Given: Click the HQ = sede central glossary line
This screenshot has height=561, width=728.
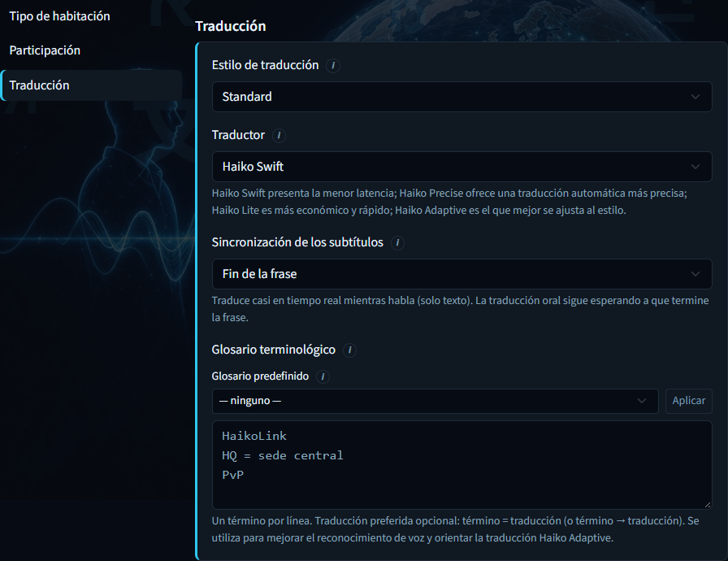Looking at the screenshot, I should coord(282,455).
